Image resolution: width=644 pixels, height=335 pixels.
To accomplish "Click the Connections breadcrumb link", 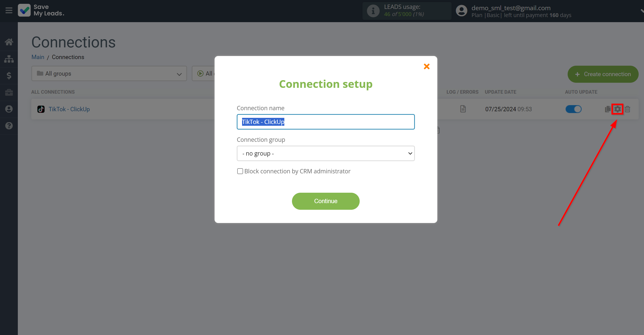I will (x=68, y=57).
